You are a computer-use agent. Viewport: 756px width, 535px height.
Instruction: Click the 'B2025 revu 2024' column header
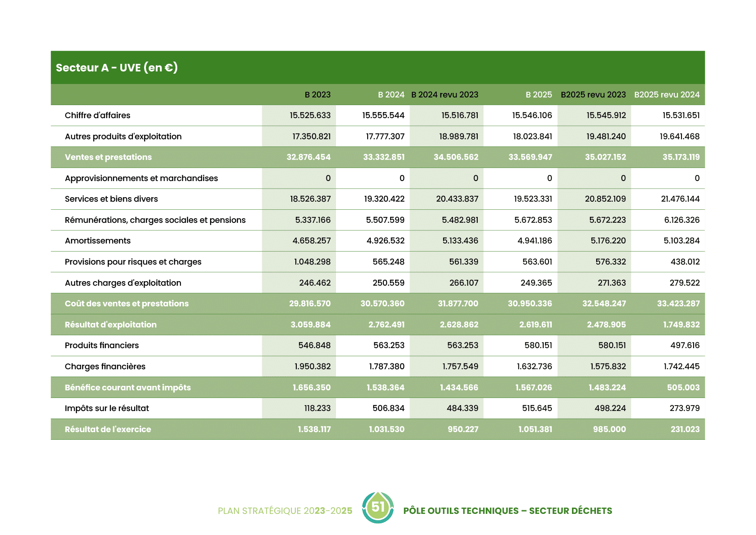pyautogui.click(x=667, y=95)
